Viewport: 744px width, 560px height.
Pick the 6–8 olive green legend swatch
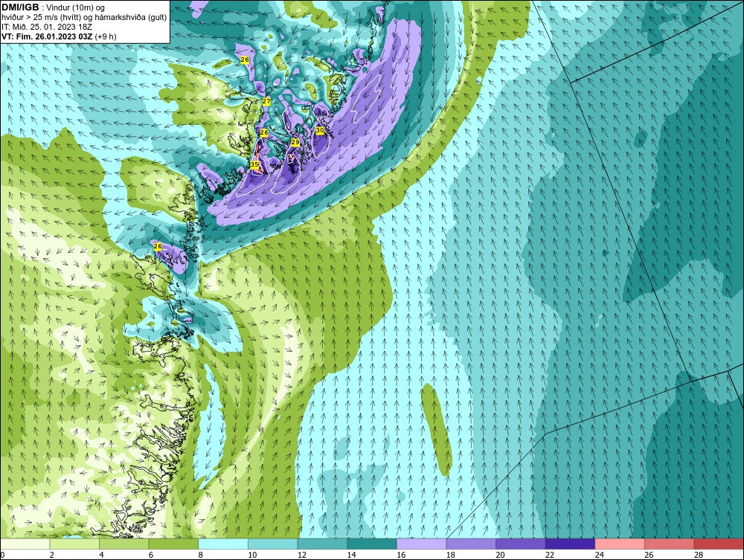click(173, 544)
